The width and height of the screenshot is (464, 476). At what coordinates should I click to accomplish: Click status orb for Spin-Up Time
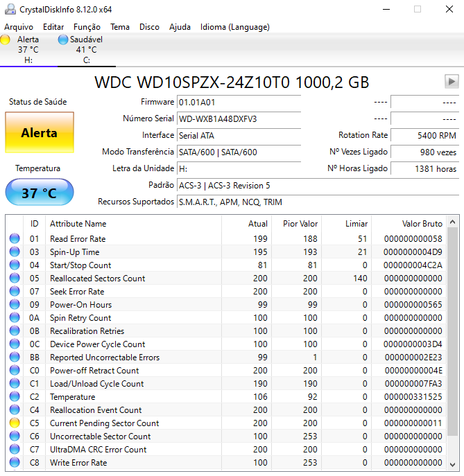coord(15,252)
